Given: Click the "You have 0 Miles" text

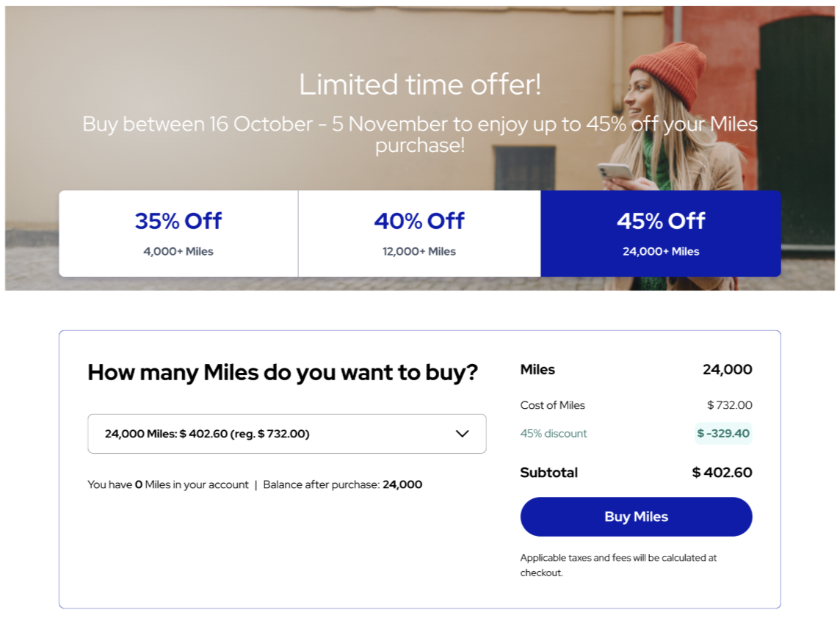Looking at the screenshot, I should 168,484.
